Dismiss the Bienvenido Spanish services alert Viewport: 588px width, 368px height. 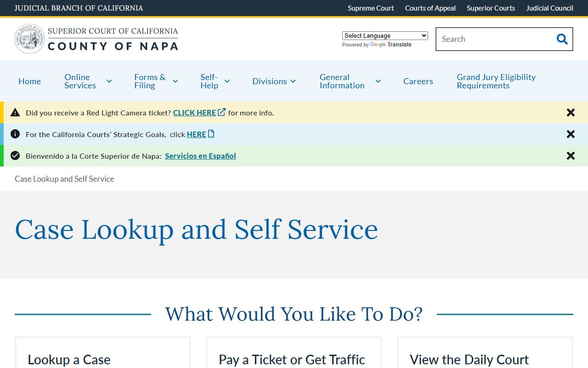571,156
